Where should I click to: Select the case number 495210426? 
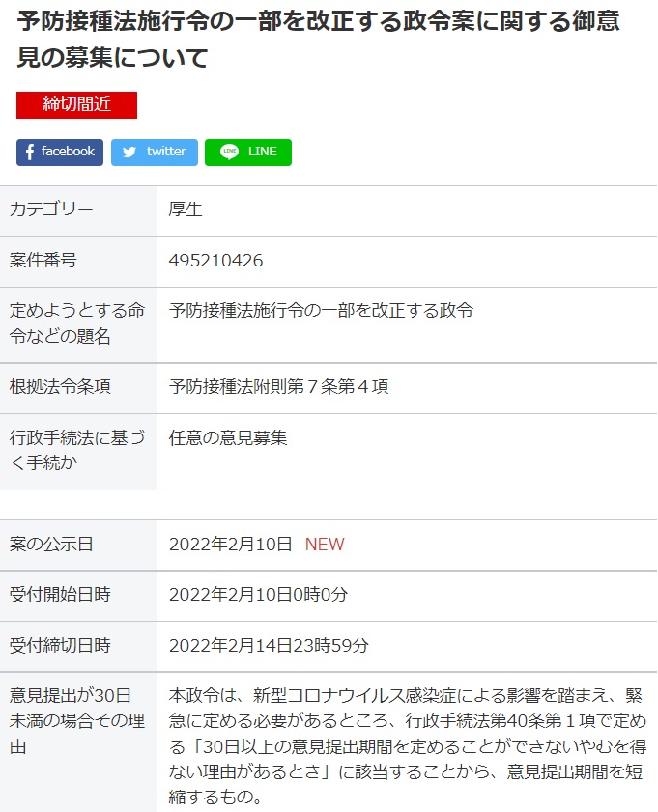(x=216, y=260)
